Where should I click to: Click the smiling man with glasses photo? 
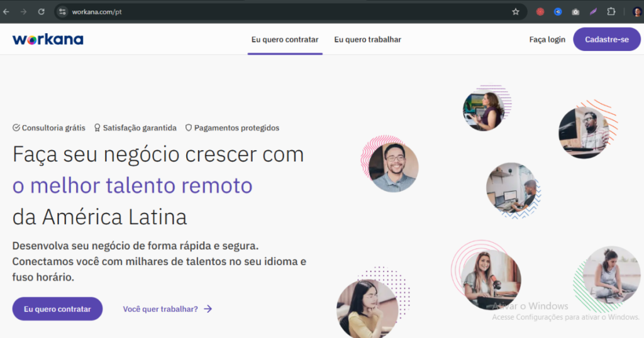pyautogui.click(x=394, y=167)
